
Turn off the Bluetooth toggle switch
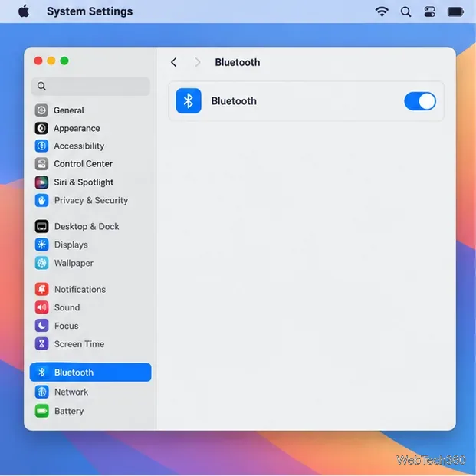[x=420, y=101]
